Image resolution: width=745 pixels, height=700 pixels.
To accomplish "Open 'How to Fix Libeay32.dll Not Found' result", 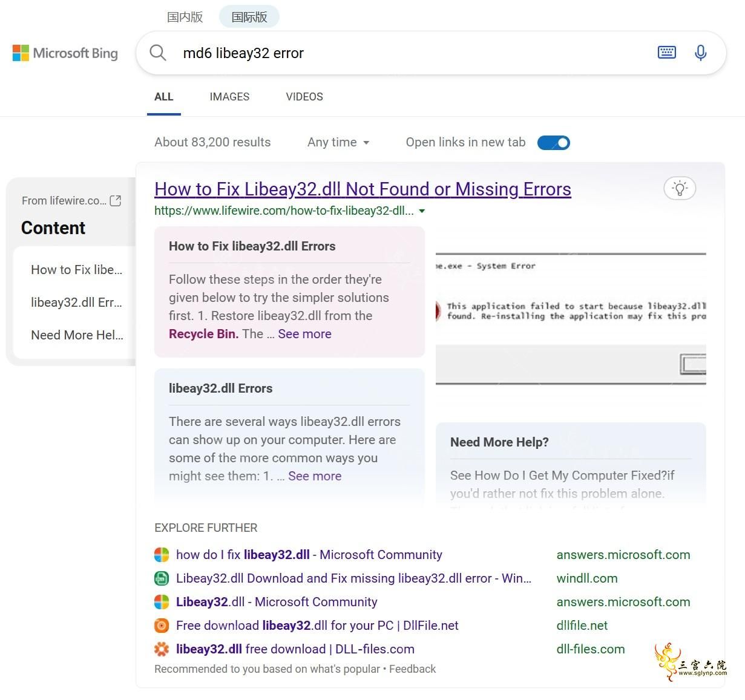I will pyautogui.click(x=363, y=189).
